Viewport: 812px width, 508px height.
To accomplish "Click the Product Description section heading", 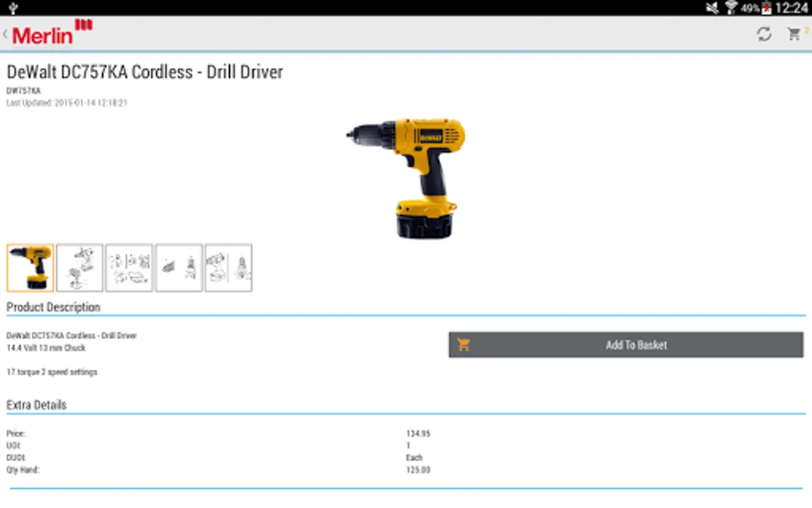I will click(x=53, y=306).
